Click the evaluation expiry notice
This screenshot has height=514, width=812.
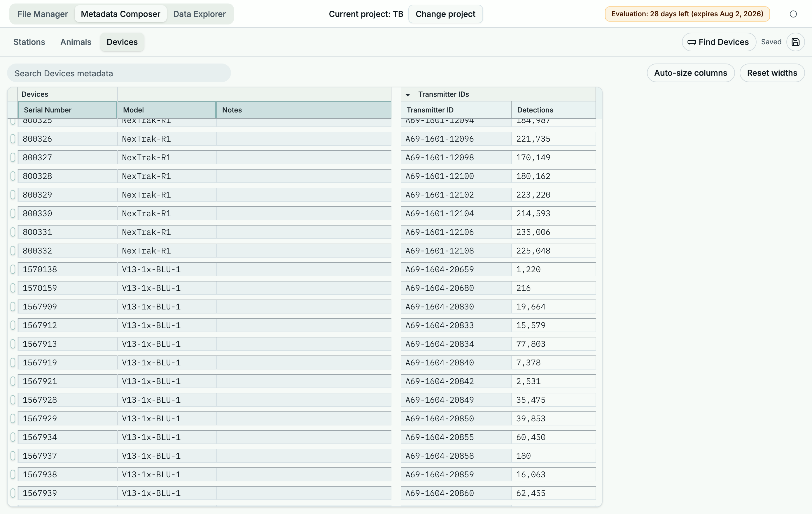[687, 14]
